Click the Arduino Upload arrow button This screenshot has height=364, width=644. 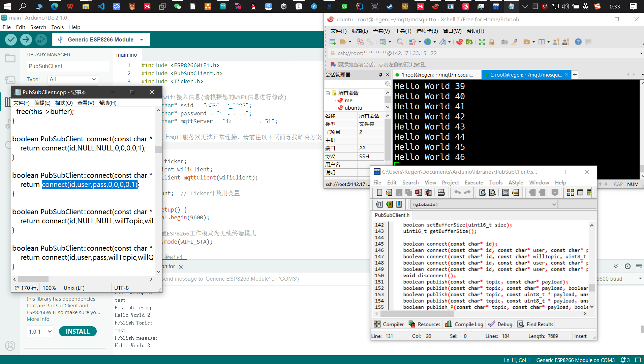26,40
